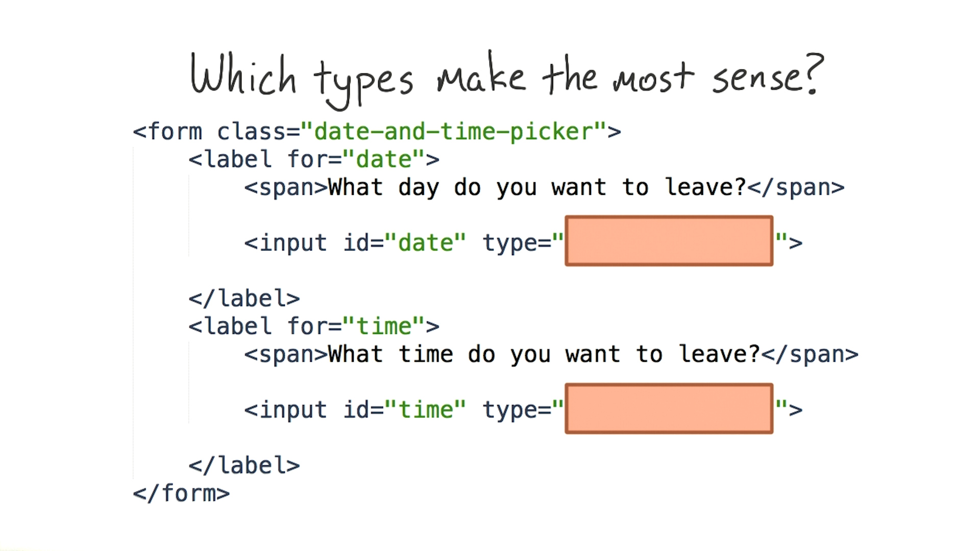Viewport: 980px width, 551px height.
Task: Click the <span> tag before 'What time'
Action: click(286, 355)
